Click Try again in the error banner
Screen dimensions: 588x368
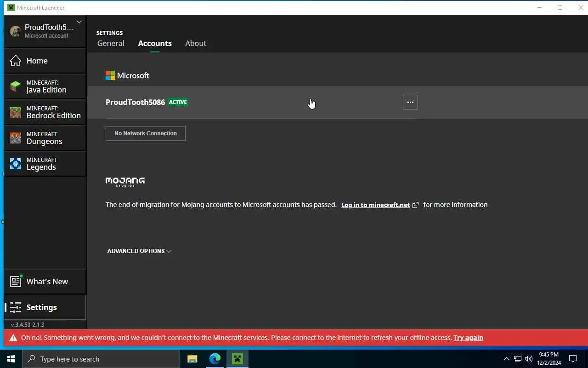click(468, 338)
